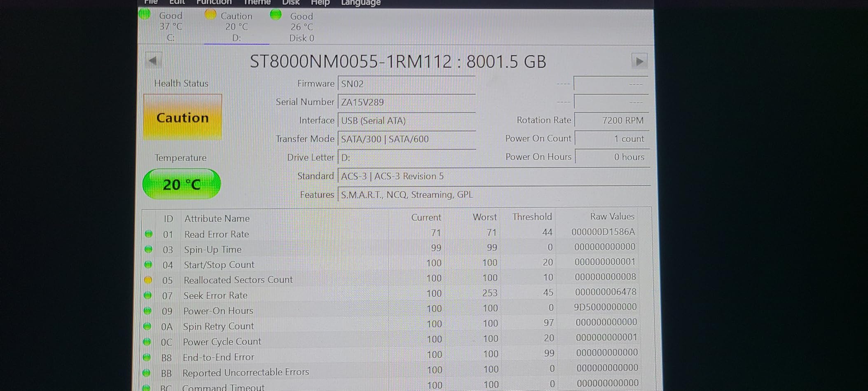The image size is (868, 391).
Task: Click the Interface field USB (Serial ATA)
Action: coord(407,120)
